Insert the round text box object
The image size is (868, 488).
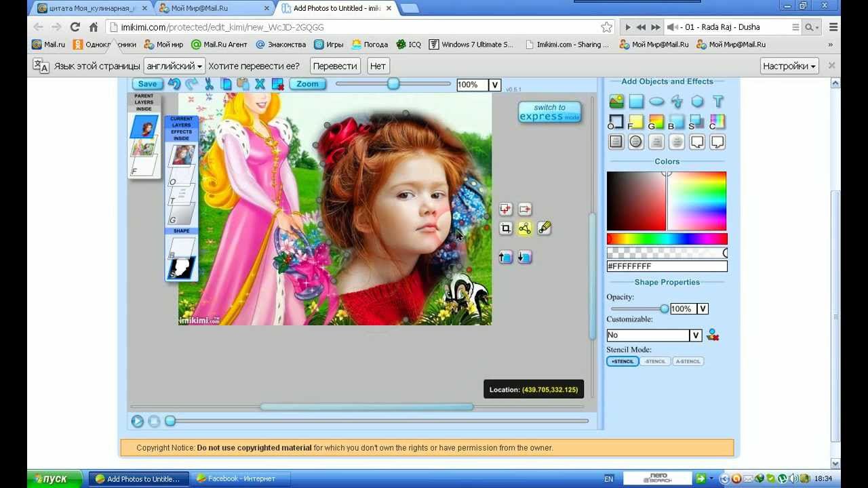tap(636, 142)
